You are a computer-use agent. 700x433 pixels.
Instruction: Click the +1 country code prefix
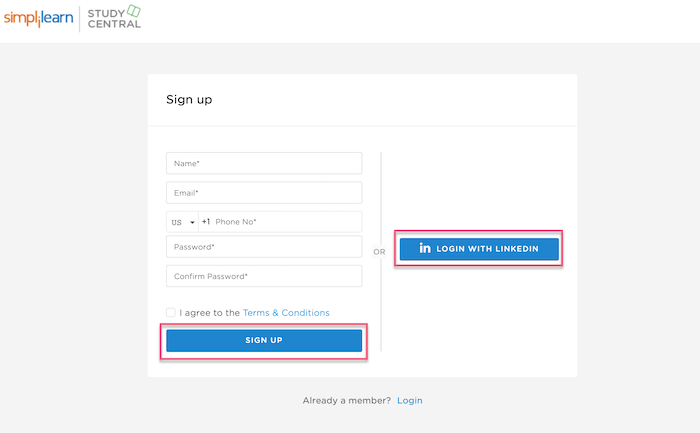(x=206, y=221)
